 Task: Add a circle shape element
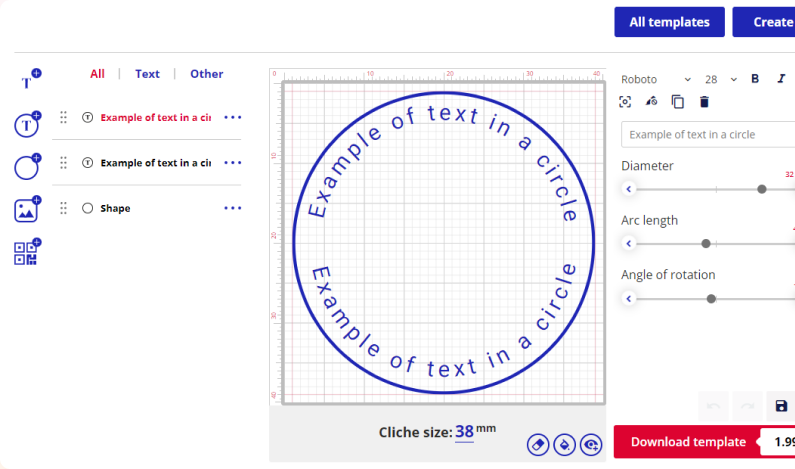pyautogui.click(x=27, y=167)
